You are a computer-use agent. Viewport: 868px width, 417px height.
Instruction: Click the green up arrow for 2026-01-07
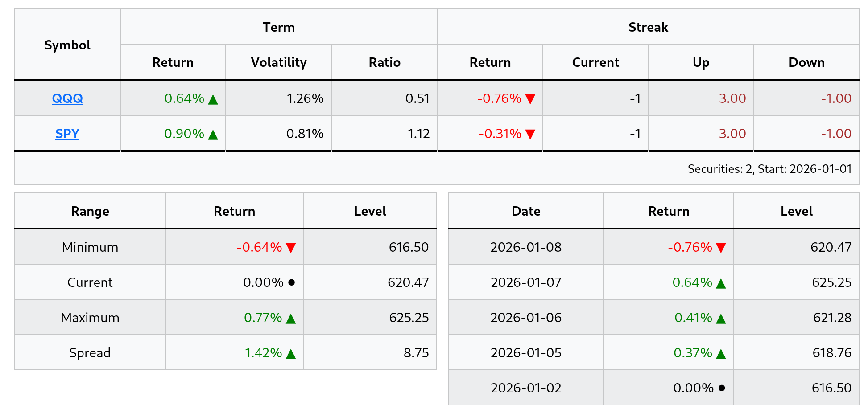[721, 283]
